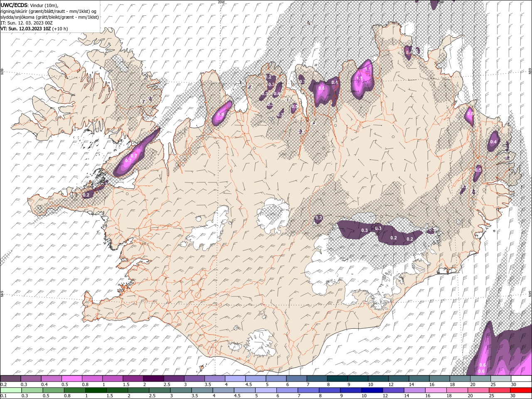
Task: Pick the darkest purple 2 swatch on upper scale
Action: 153,379
